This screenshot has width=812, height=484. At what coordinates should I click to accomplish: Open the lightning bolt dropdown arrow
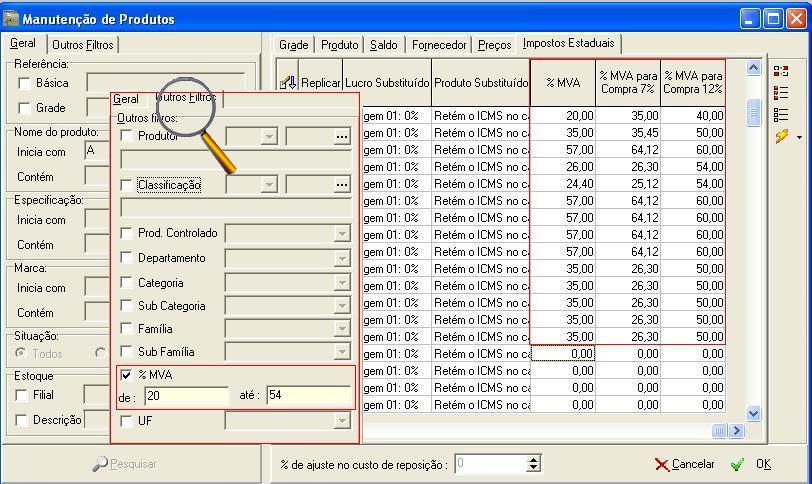(799, 137)
